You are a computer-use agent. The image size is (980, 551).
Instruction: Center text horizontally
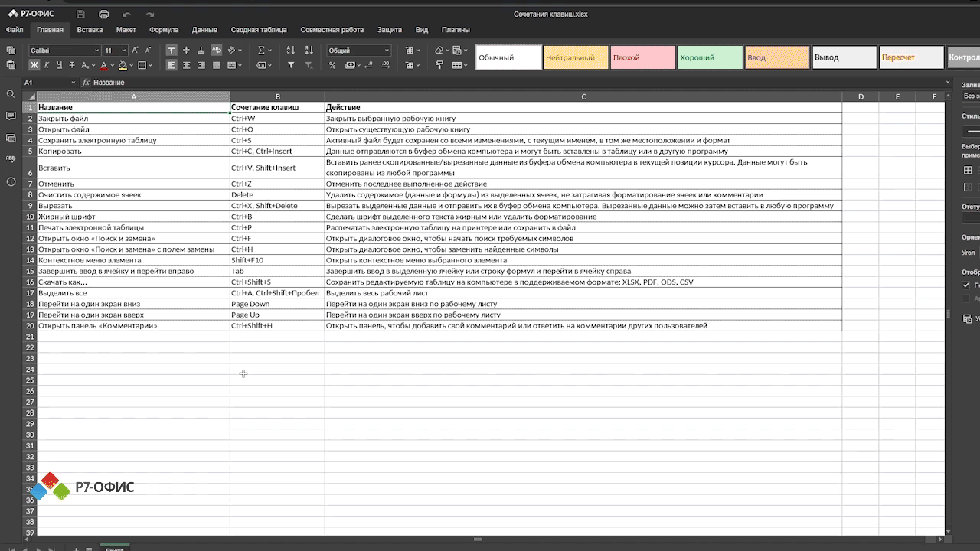[186, 65]
